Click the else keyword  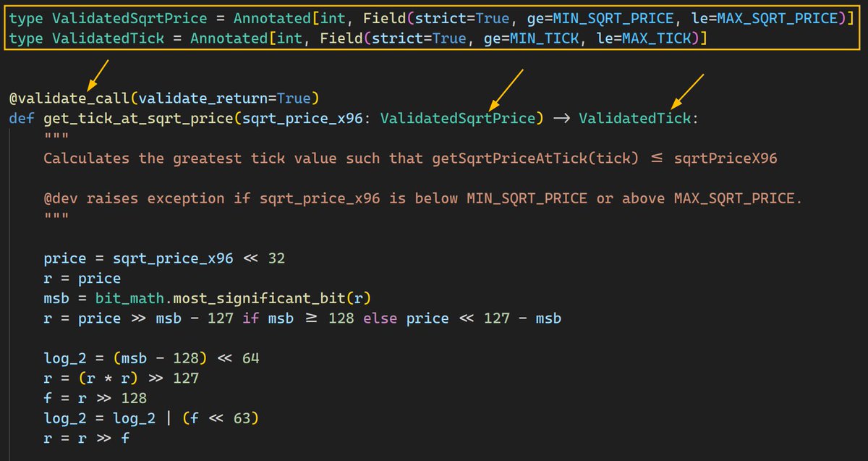click(x=379, y=318)
